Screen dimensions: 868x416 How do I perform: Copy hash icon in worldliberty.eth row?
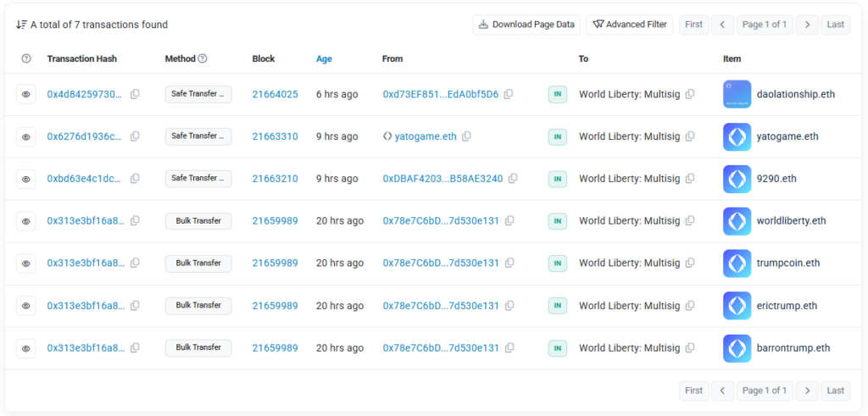pos(135,221)
